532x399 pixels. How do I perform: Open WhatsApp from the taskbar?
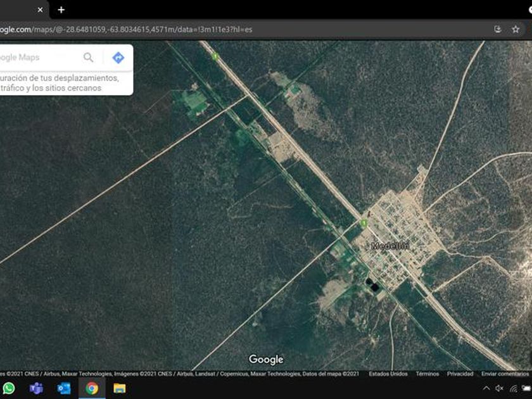coord(9,388)
